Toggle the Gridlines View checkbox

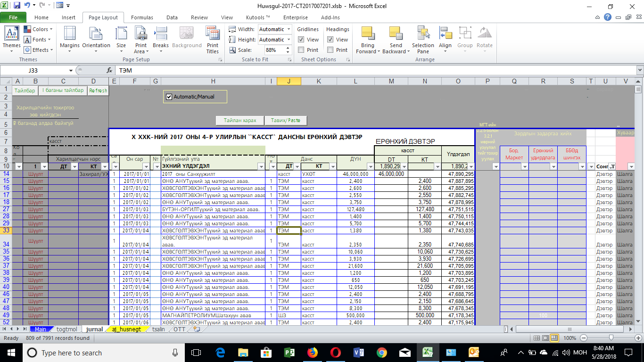pyautogui.click(x=301, y=40)
